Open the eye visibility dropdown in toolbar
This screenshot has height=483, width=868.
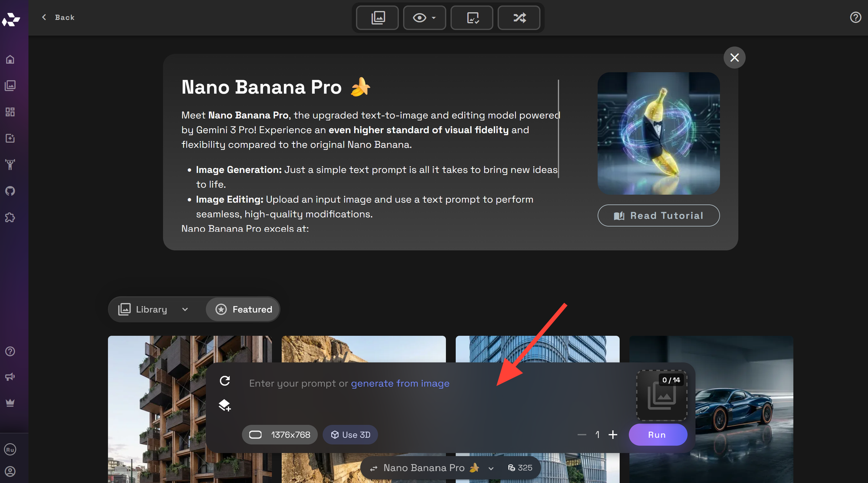[424, 18]
